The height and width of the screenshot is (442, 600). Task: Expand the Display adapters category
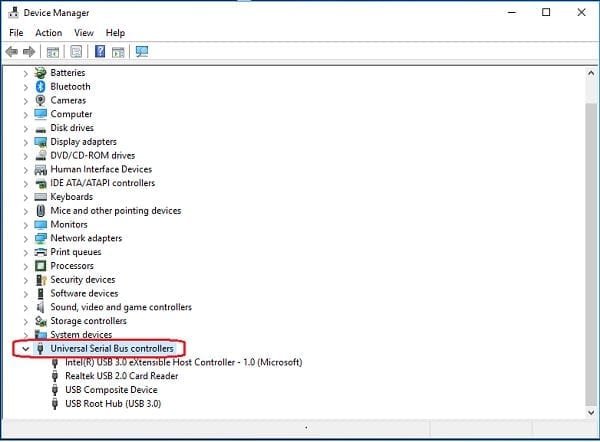(x=25, y=142)
